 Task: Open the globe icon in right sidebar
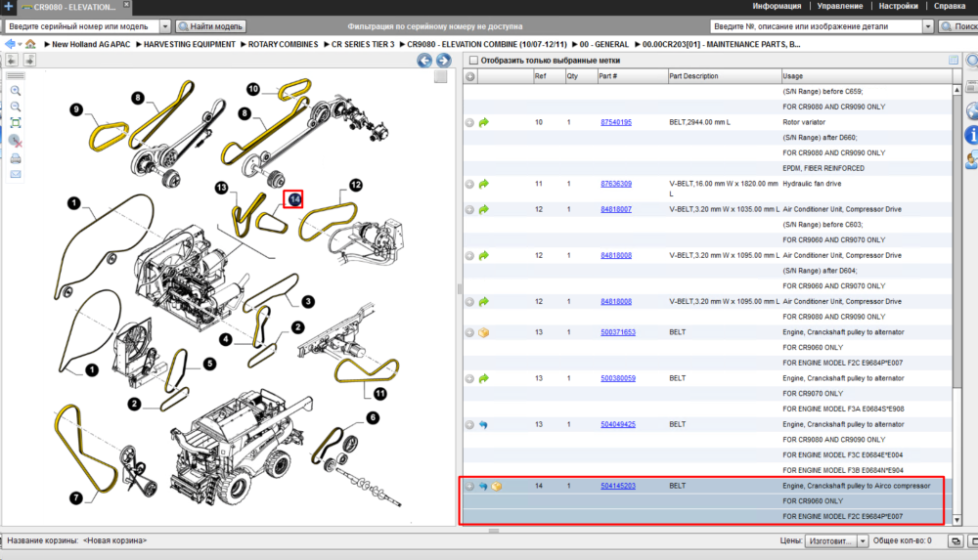[971, 111]
